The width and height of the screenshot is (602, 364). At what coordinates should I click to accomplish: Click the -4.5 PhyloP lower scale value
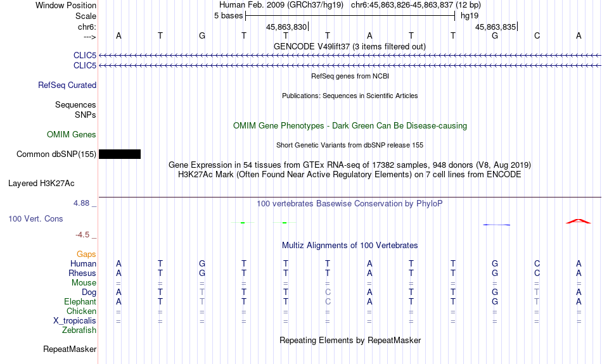(82, 234)
